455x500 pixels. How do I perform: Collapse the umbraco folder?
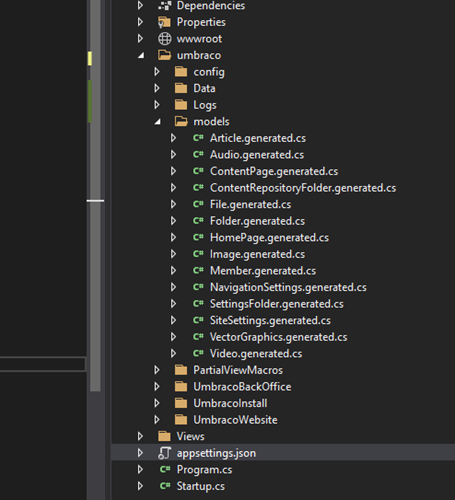[x=141, y=56]
